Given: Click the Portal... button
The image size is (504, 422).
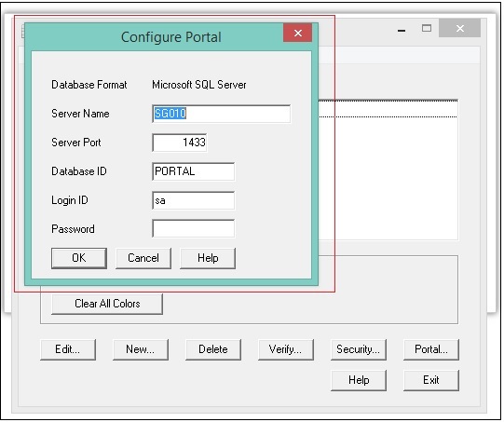Looking at the screenshot, I should [x=431, y=349].
